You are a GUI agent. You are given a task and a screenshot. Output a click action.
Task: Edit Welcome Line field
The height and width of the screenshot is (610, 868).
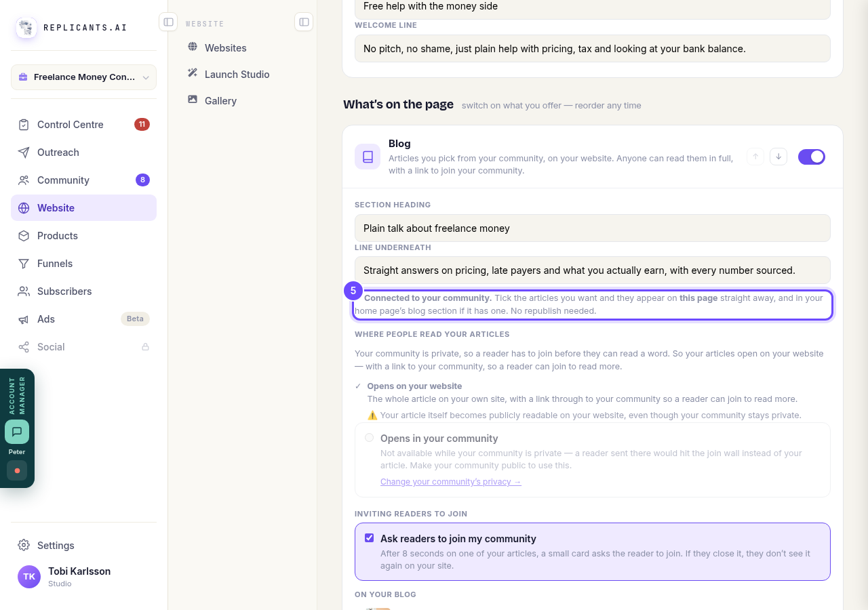point(593,49)
